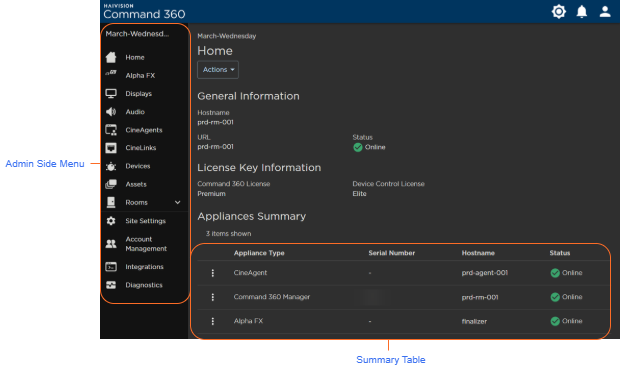Click the Displays monitor icon
Image resolution: width=620 pixels, height=365 pixels.
111,94
